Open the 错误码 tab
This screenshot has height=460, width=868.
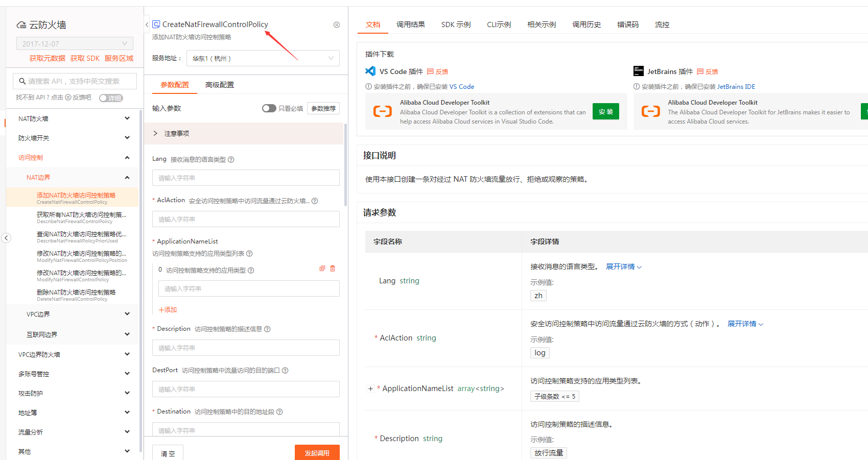(628, 25)
